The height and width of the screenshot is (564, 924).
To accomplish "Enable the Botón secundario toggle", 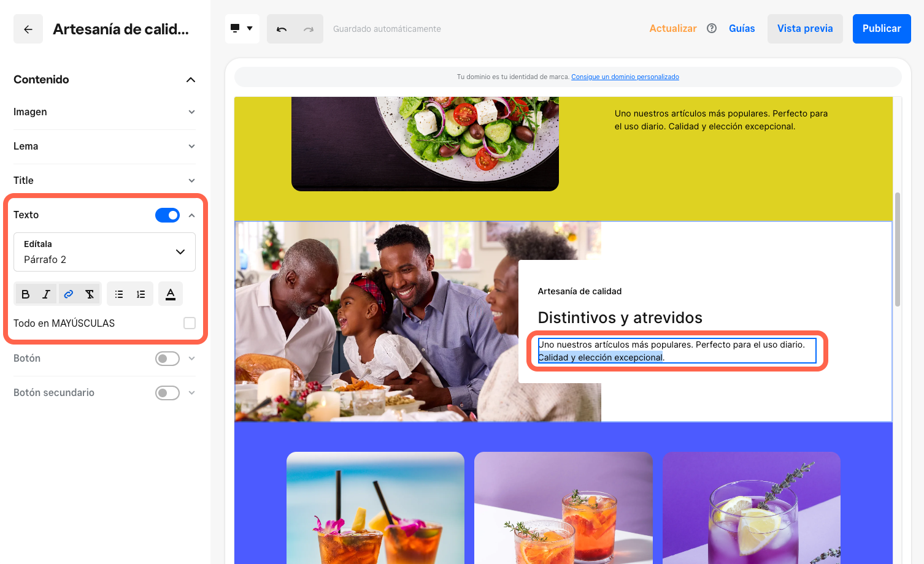I will pyautogui.click(x=167, y=393).
